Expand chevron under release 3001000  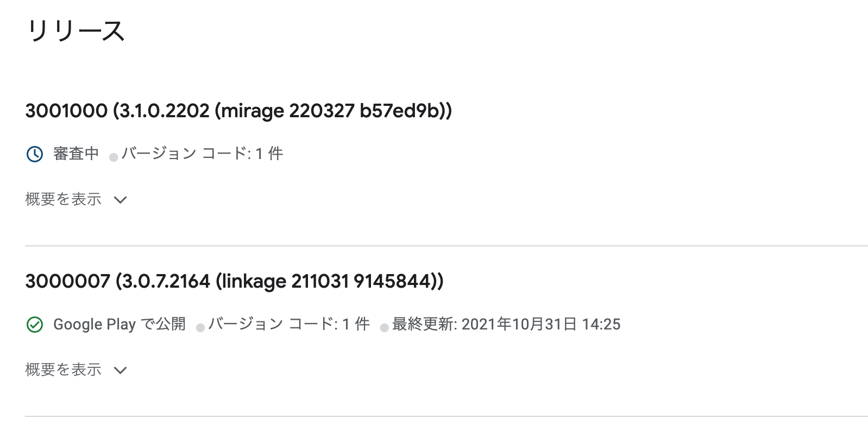121,200
